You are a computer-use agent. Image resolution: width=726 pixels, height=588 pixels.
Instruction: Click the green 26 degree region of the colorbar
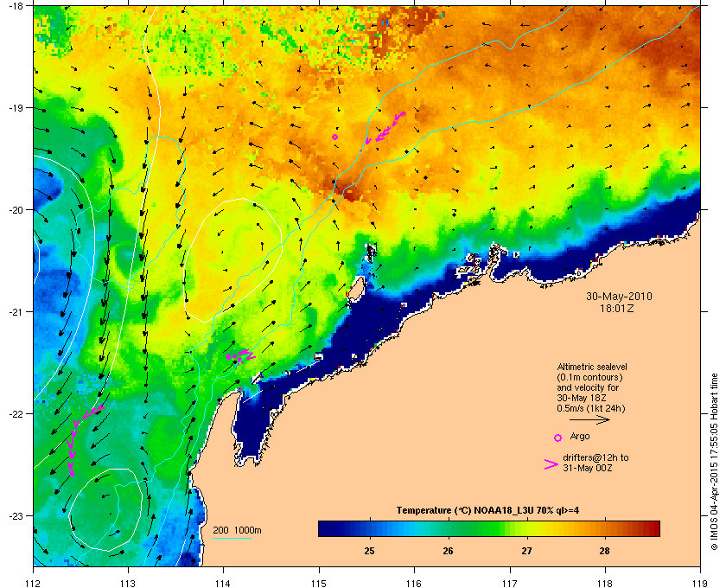click(449, 528)
